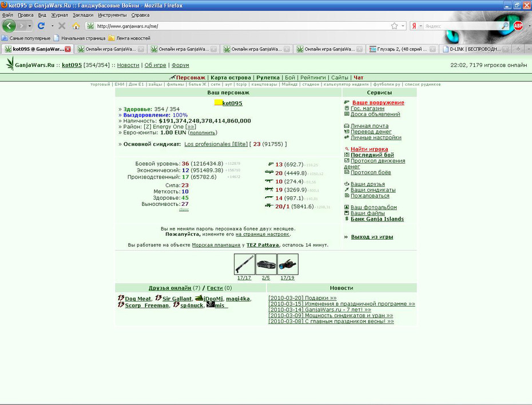This screenshot has width=532, height=405.
Task: Open the Закладки menu
Action: click(x=83, y=15)
